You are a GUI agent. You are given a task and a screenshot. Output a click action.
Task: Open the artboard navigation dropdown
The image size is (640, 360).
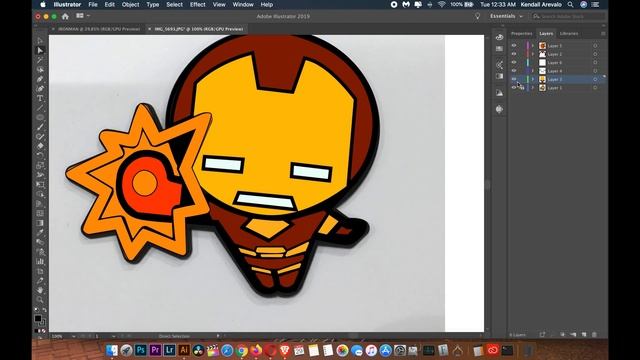tap(113, 336)
